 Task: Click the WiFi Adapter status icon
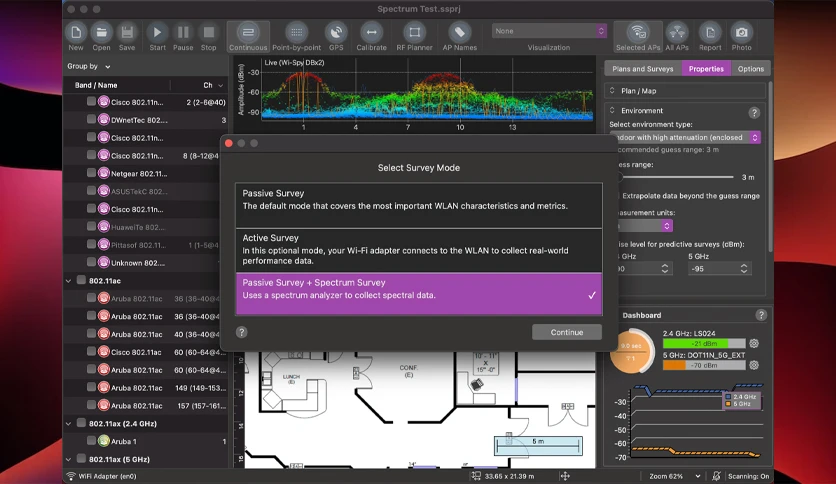[70, 476]
